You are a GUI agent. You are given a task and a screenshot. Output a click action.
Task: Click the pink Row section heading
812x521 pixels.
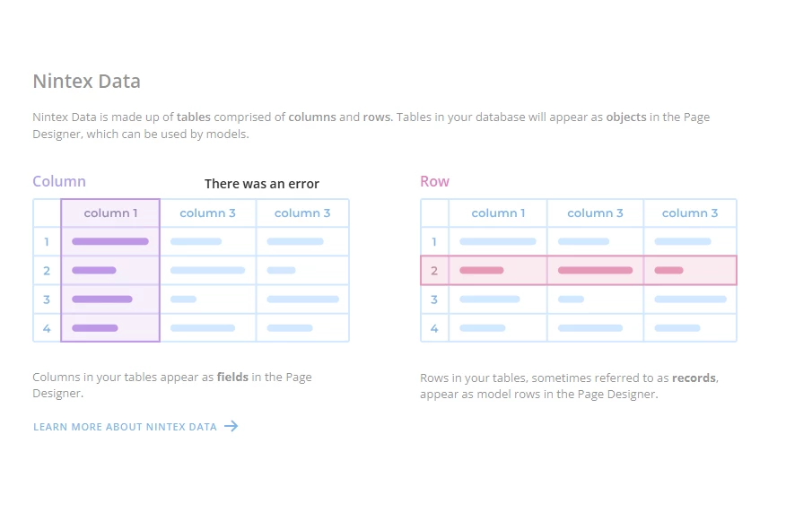point(434,182)
